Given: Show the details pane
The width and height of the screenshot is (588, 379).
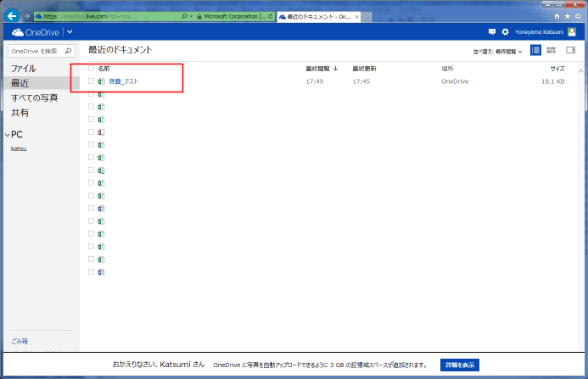Looking at the screenshot, I should click(570, 51).
